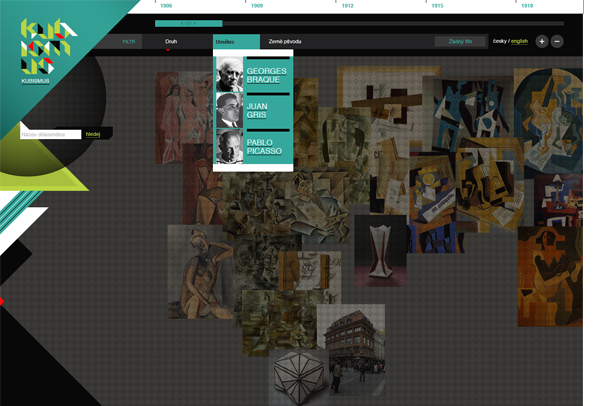
Task: Choose Pablo Picasso from artist list
Action: point(265,147)
